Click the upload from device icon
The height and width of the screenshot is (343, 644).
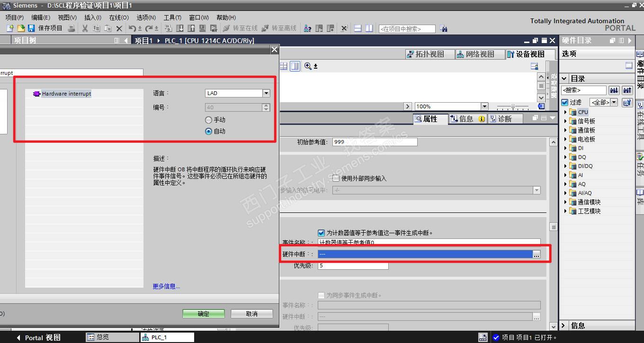[191, 28]
